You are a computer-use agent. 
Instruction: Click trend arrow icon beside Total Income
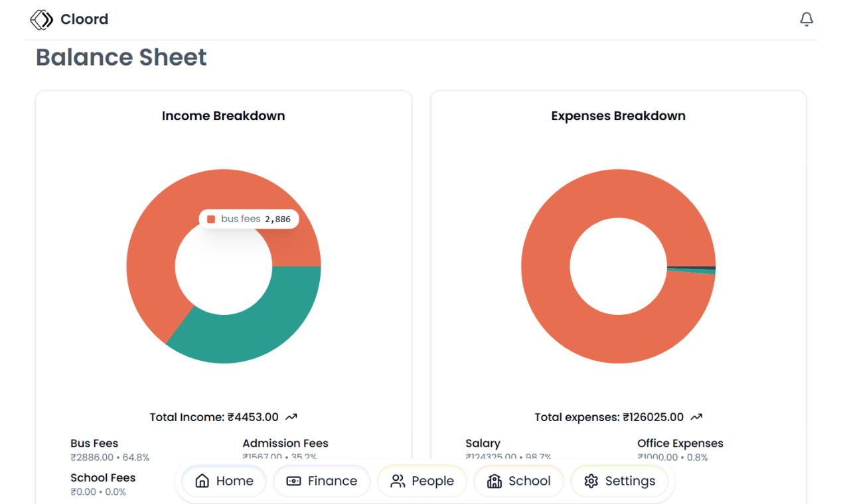pos(291,417)
